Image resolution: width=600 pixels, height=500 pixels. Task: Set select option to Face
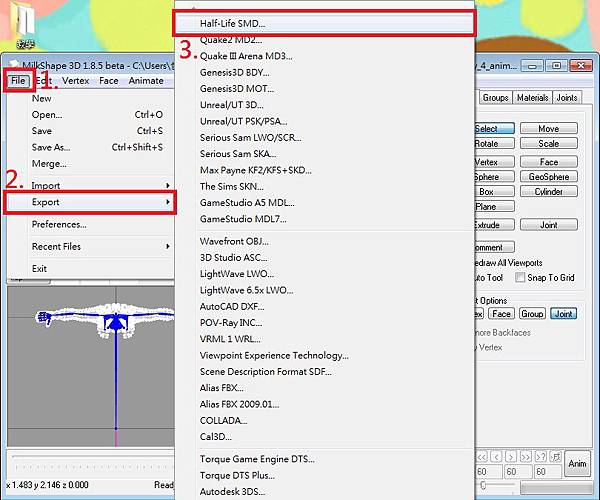[501, 314]
